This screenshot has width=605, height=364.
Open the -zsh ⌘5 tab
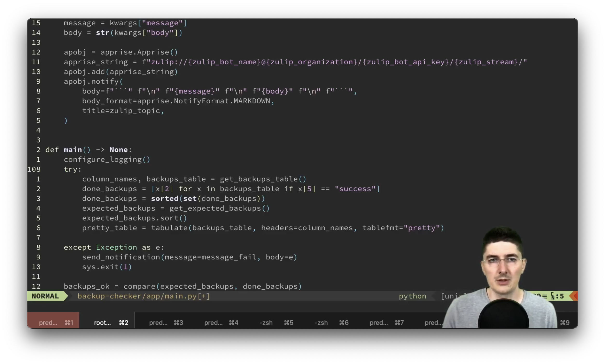pos(276,322)
